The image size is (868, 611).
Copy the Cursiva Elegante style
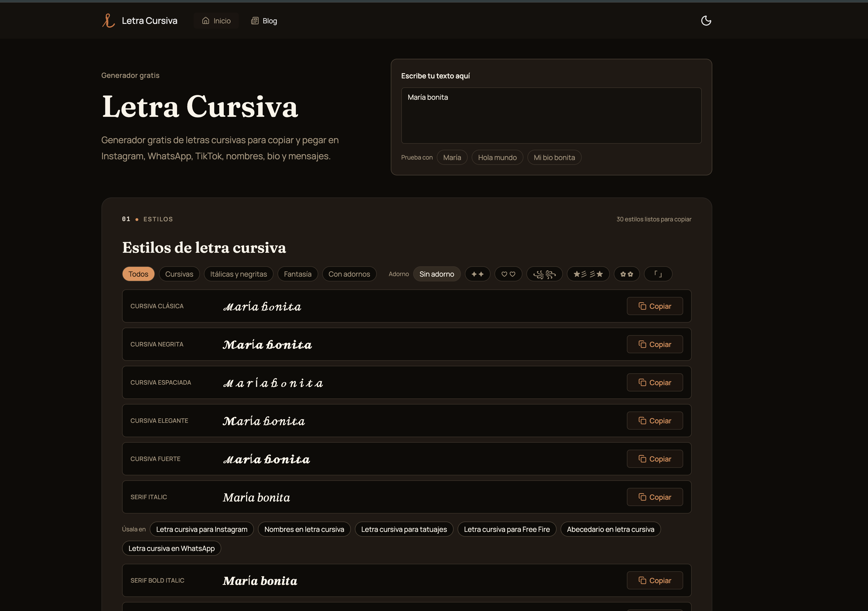[655, 421]
